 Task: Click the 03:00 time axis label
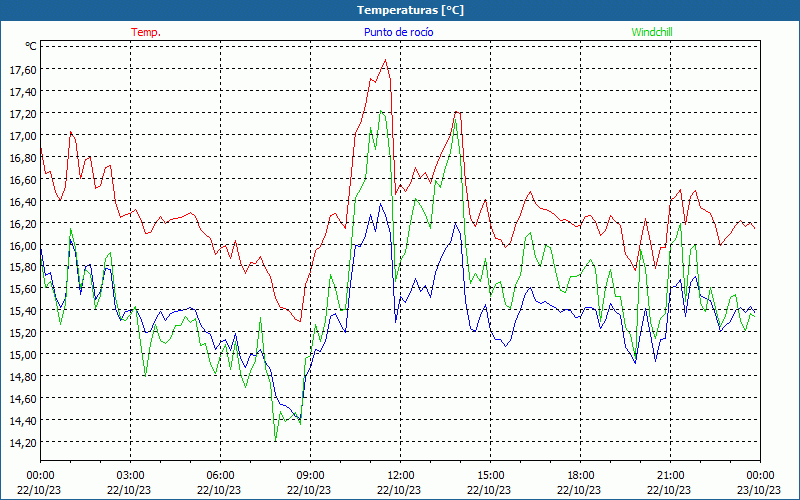130,476
